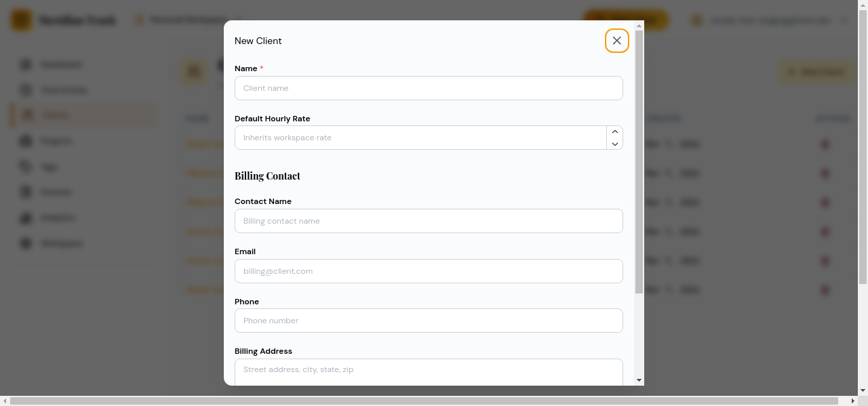Select the Time Entries sidebar icon

pos(25,89)
